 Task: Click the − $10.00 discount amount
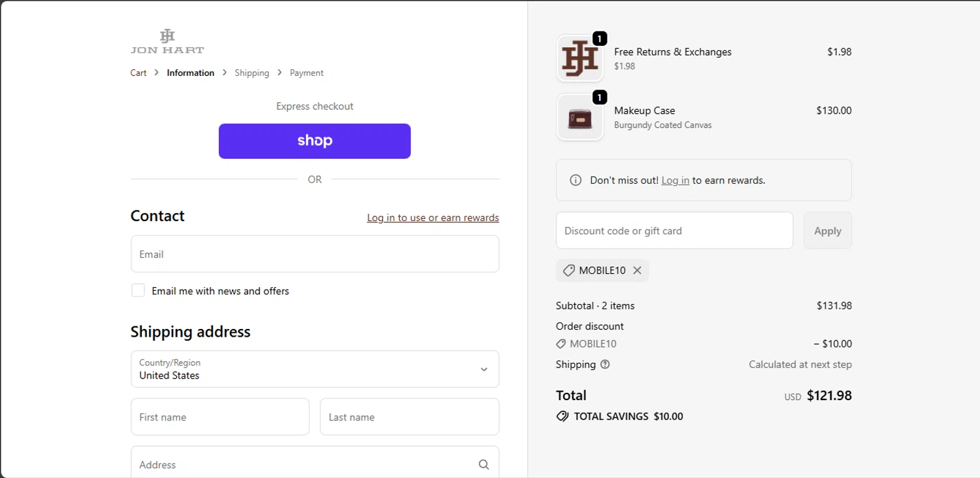coord(832,343)
